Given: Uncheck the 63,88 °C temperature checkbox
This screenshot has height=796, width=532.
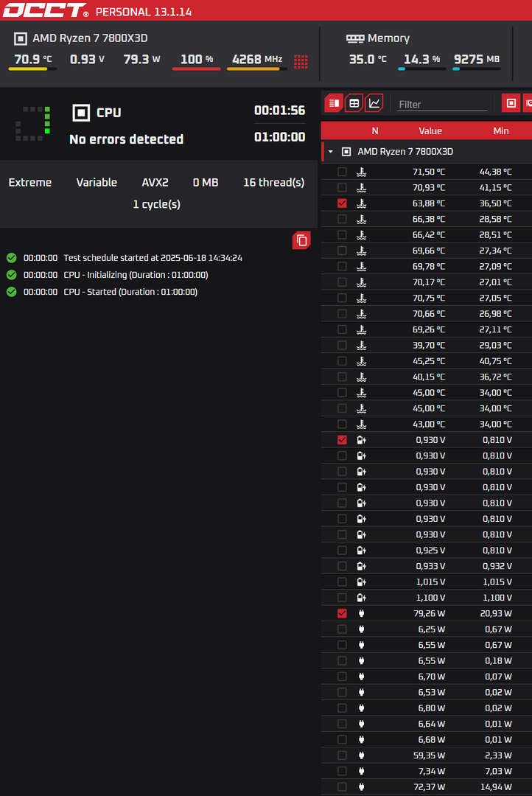Looking at the screenshot, I should [x=342, y=203].
